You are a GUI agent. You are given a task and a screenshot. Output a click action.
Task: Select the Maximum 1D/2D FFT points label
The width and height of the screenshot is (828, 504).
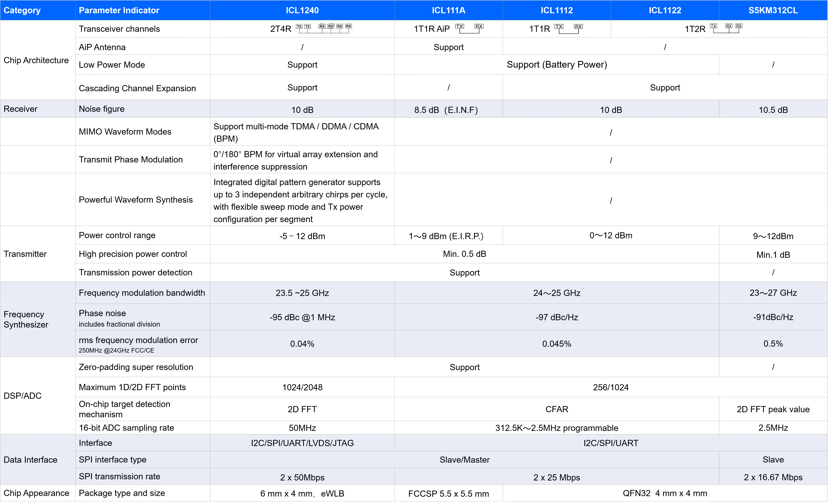(x=132, y=387)
